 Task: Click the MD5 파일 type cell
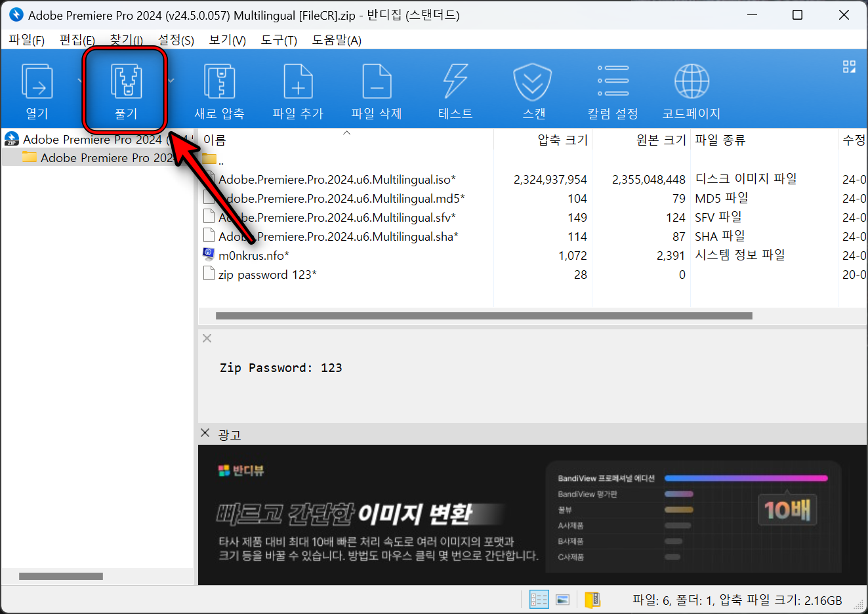point(722,197)
